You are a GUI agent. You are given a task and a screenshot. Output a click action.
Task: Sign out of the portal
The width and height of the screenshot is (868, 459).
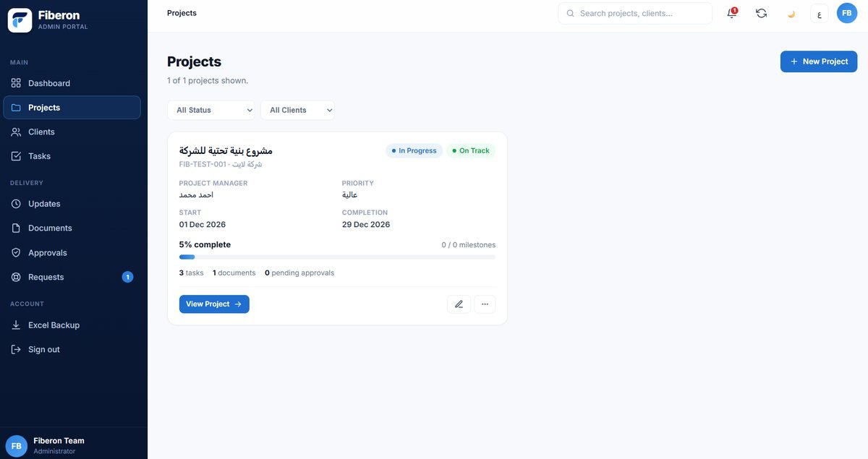(x=72, y=349)
